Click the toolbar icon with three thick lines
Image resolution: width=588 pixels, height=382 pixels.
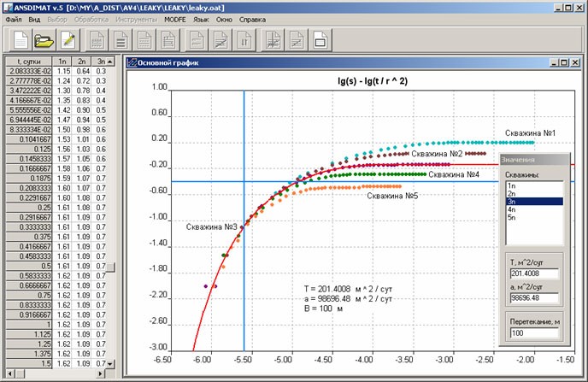(x=121, y=39)
